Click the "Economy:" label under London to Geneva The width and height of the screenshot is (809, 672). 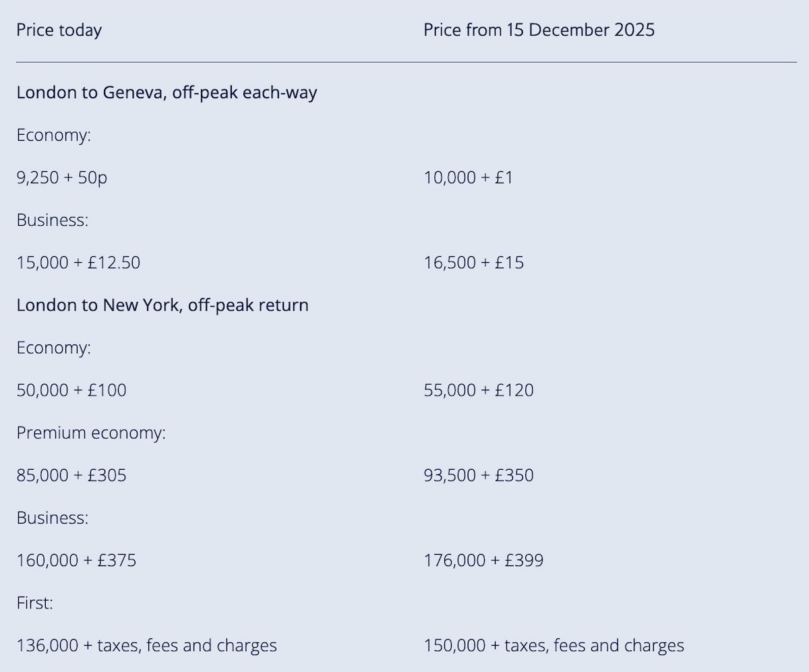pyautogui.click(x=53, y=135)
